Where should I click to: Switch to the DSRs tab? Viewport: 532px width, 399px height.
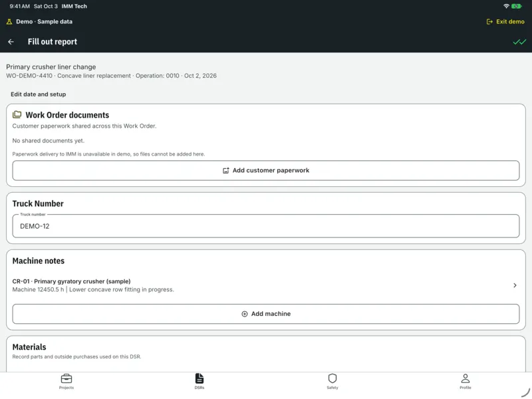coord(199,381)
